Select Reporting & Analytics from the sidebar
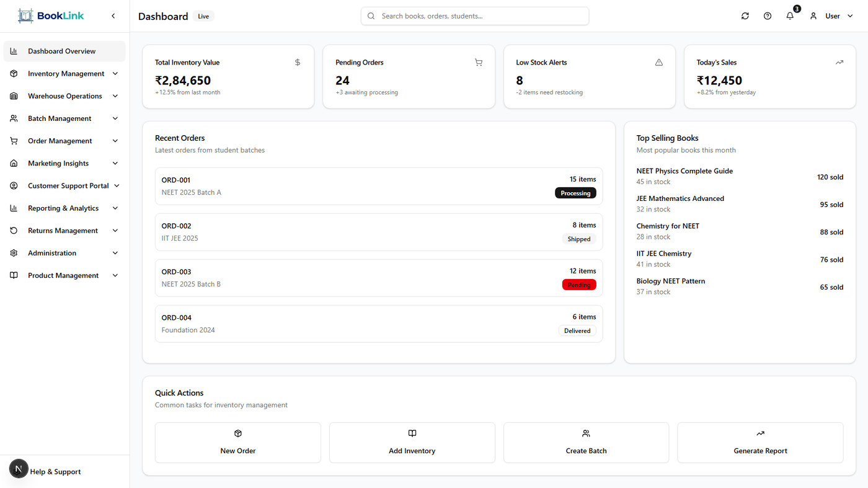Image resolution: width=868 pixels, height=488 pixels. [63, 208]
